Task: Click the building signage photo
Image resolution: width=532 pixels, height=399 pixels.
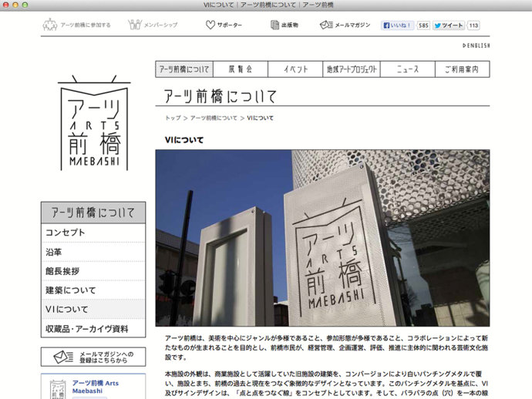Action: pos(322,238)
